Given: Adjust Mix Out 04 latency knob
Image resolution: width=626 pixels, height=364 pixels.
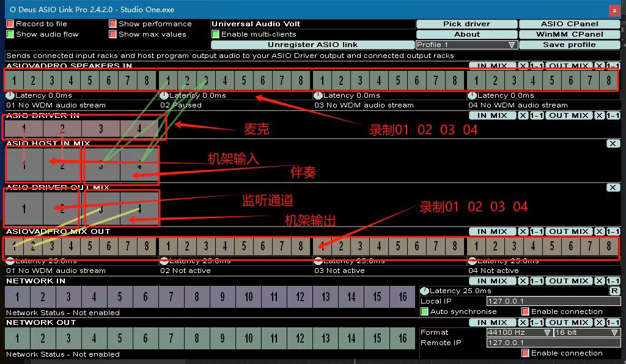Looking at the screenshot, I should 473,261.
